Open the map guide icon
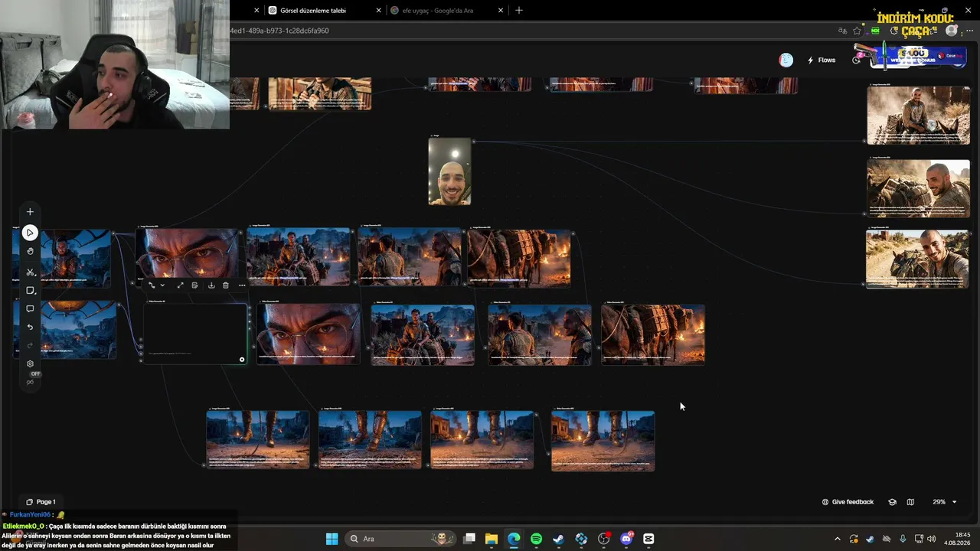Image resolution: width=980 pixels, height=551 pixels. click(x=910, y=502)
